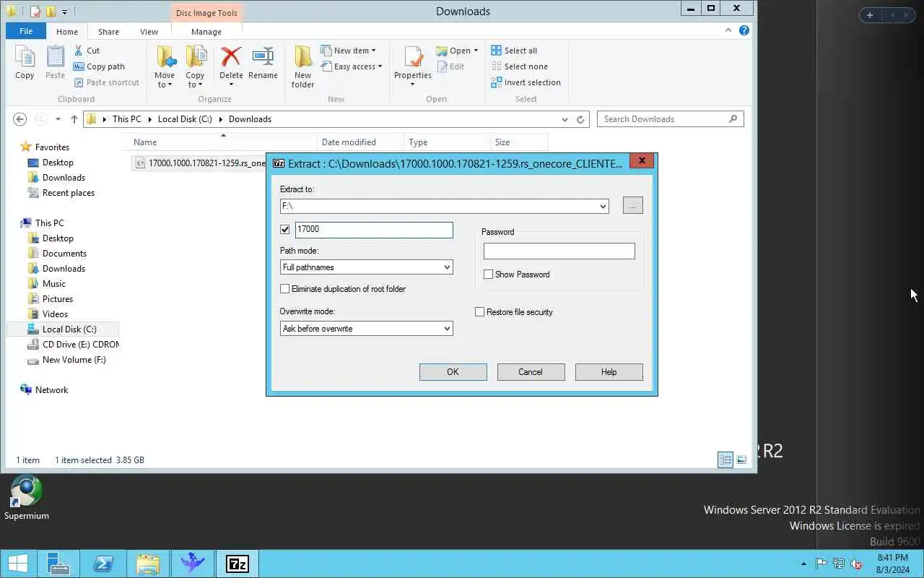This screenshot has height=578, width=924.
Task: Click the Explorer help question mark icon
Action: coord(744,30)
